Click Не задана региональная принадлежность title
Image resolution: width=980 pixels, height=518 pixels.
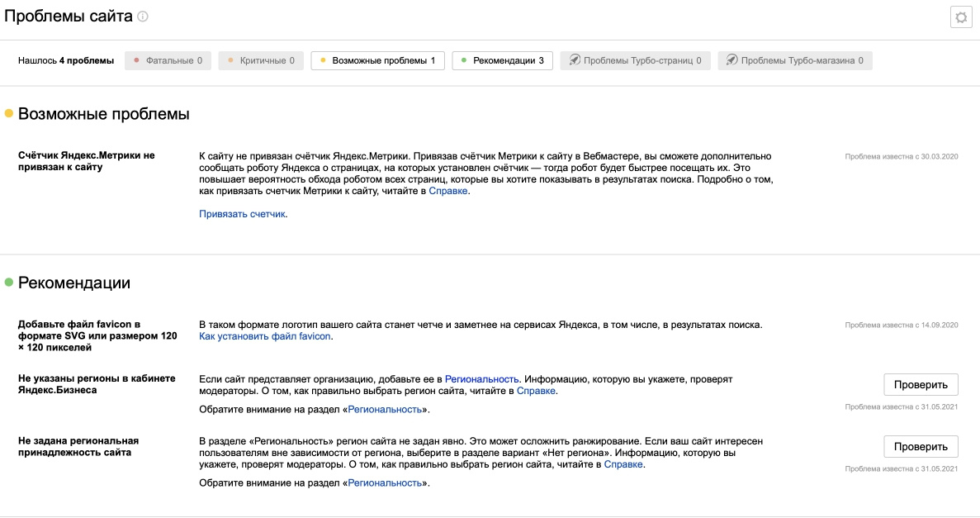78,447
